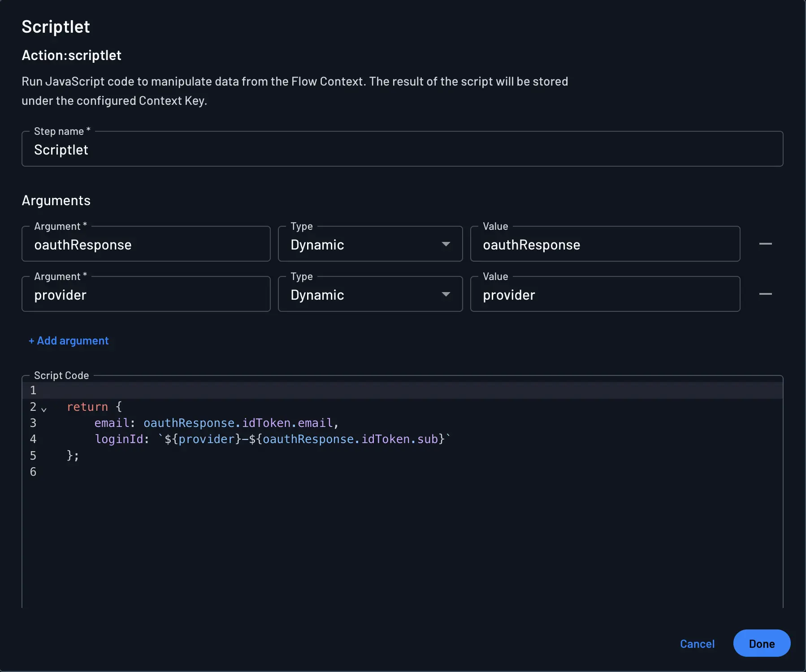Viewport: 806px width, 672px height.
Task: Edit the provider Argument name field
Action: tap(146, 294)
